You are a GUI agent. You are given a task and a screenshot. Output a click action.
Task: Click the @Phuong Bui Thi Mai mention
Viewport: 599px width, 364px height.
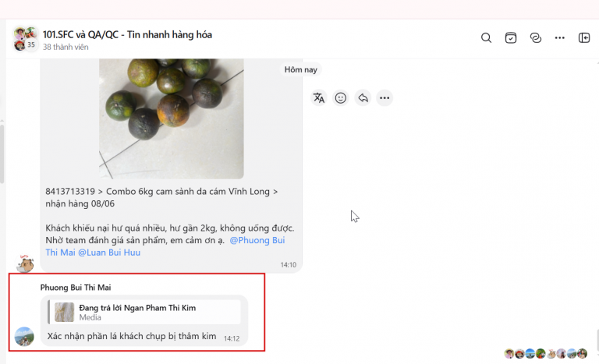[165, 246]
